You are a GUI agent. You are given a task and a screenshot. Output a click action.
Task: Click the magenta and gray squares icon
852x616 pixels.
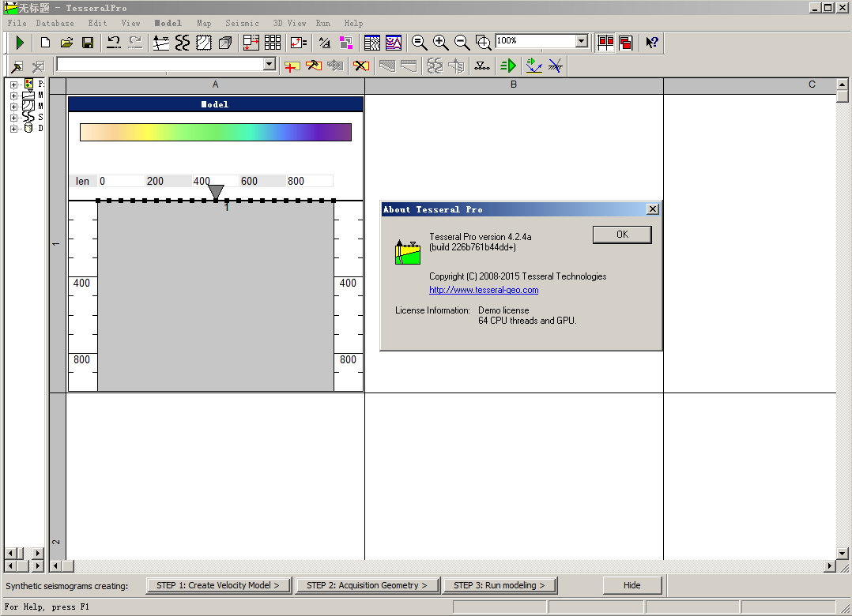pos(345,43)
